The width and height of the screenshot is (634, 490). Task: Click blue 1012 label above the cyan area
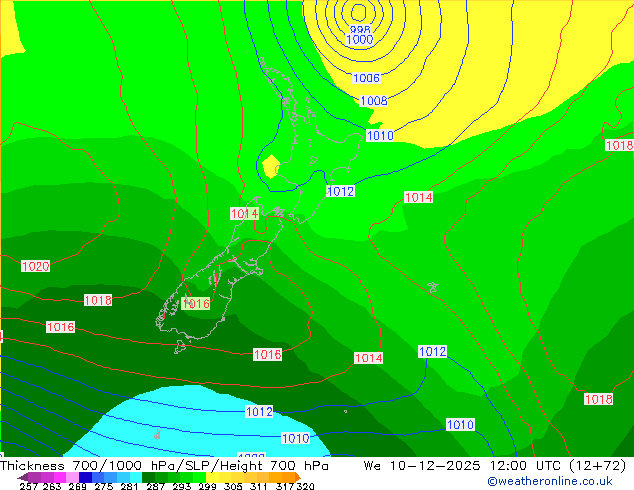(x=259, y=412)
